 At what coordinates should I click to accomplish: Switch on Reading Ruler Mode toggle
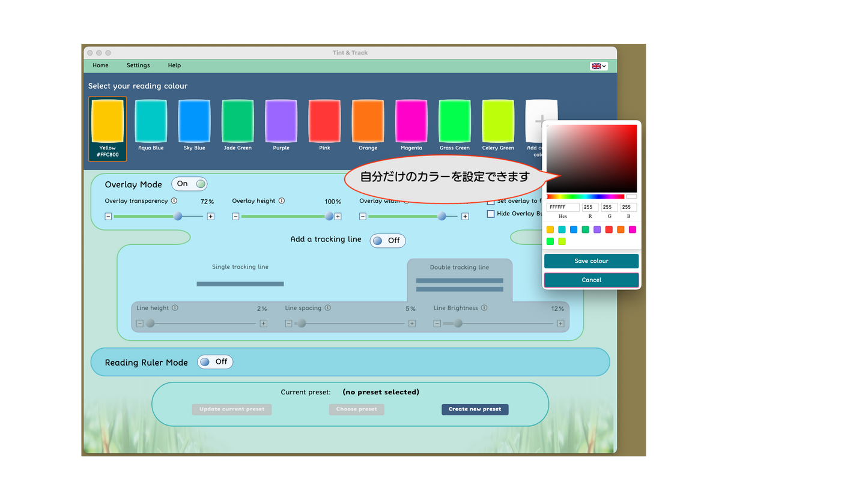tap(215, 362)
